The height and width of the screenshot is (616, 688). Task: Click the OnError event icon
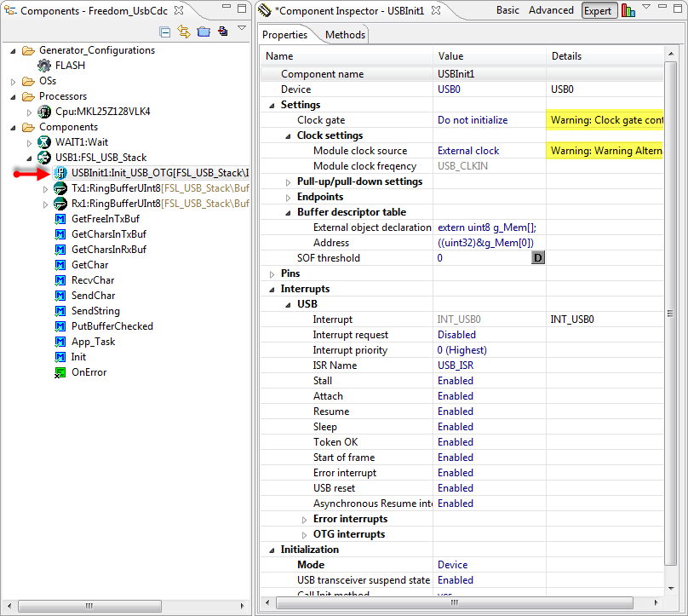tap(60, 372)
